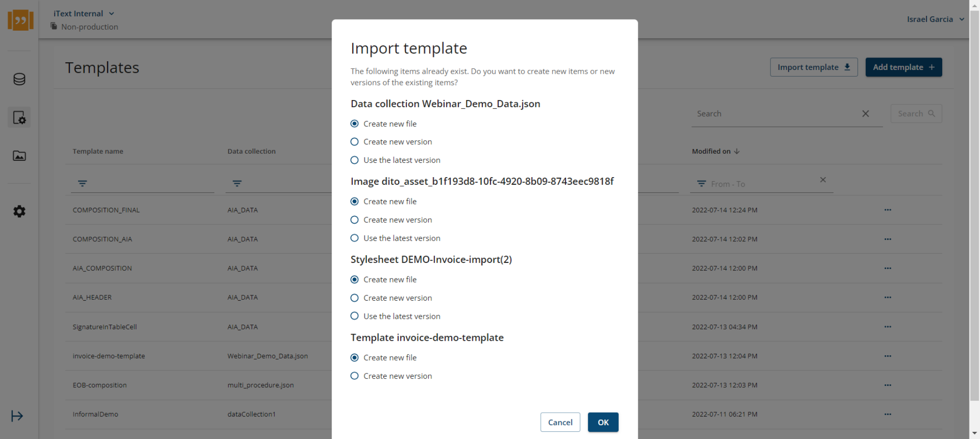Image resolution: width=980 pixels, height=439 pixels.
Task: Click the iText logo in the top corner
Action: pos(20,20)
